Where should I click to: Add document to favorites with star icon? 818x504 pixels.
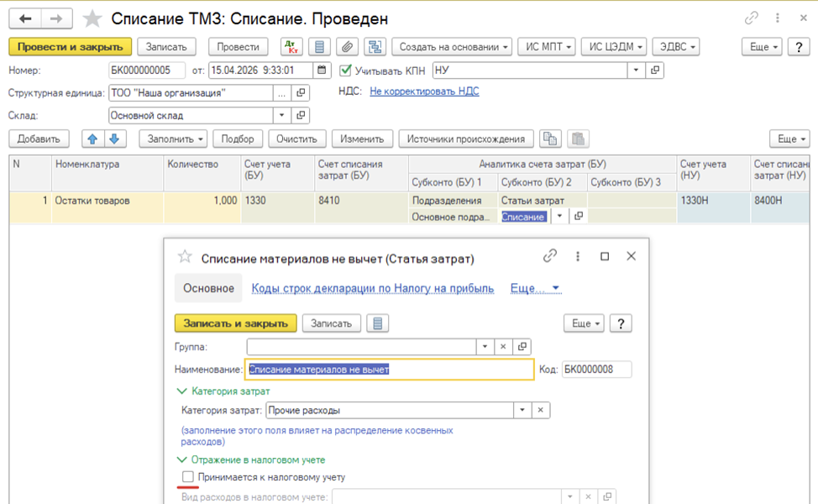[x=92, y=18]
